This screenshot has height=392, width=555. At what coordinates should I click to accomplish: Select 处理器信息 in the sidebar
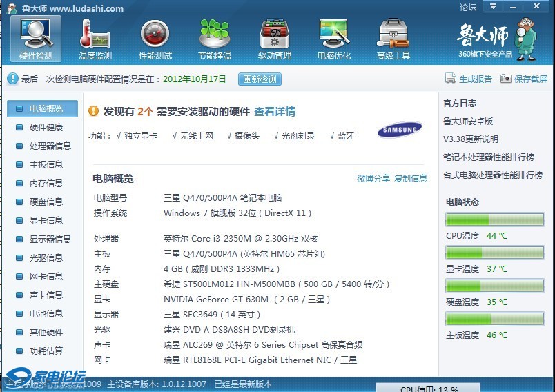(50, 146)
